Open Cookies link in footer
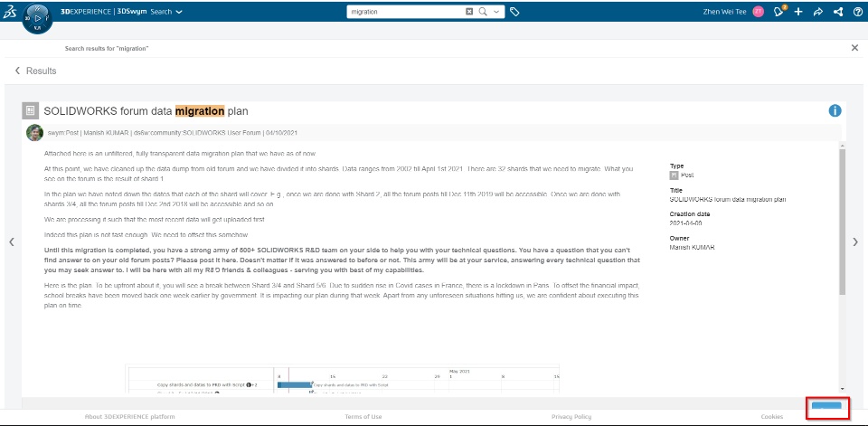 (x=771, y=417)
